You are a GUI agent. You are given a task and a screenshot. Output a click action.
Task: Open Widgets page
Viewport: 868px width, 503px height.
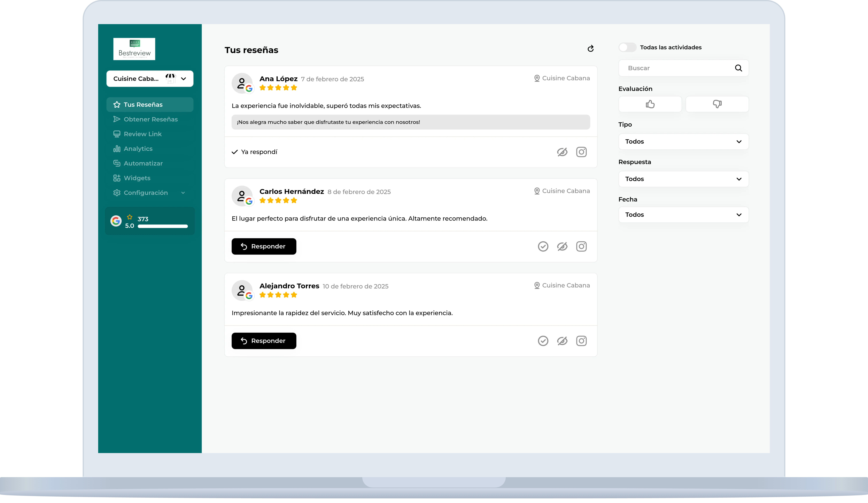pyautogui.click(x=150, y=178)
